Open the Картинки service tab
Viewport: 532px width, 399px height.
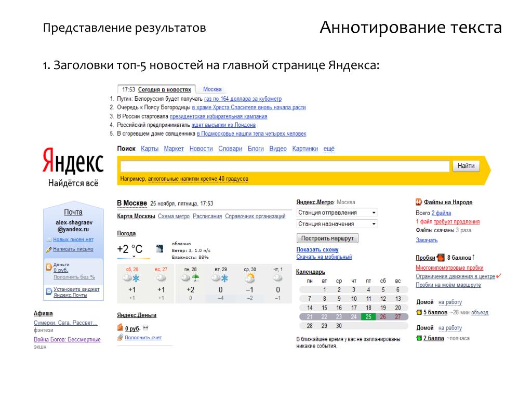[305, 149]
